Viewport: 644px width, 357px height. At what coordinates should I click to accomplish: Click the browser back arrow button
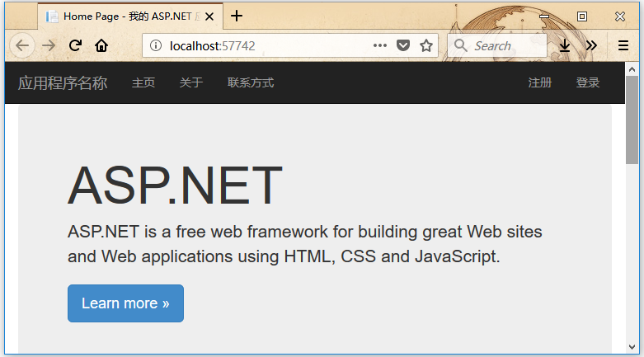click(21, 45)
